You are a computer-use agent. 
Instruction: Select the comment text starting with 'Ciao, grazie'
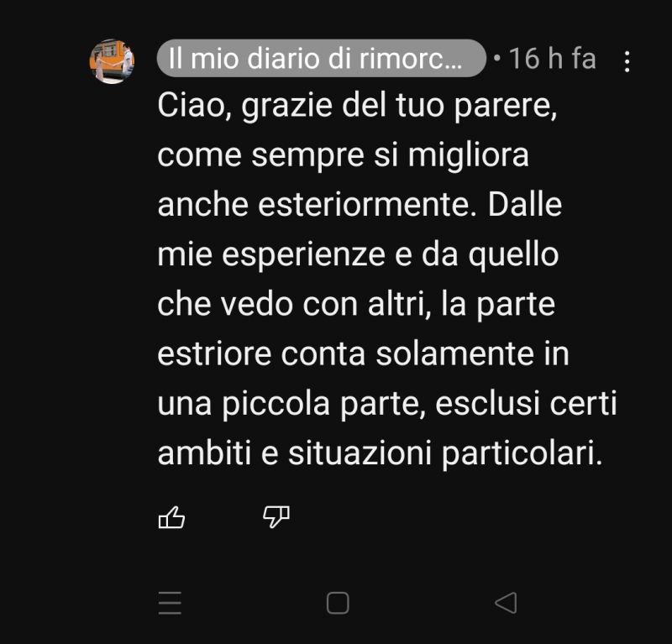tap(387, 279)
